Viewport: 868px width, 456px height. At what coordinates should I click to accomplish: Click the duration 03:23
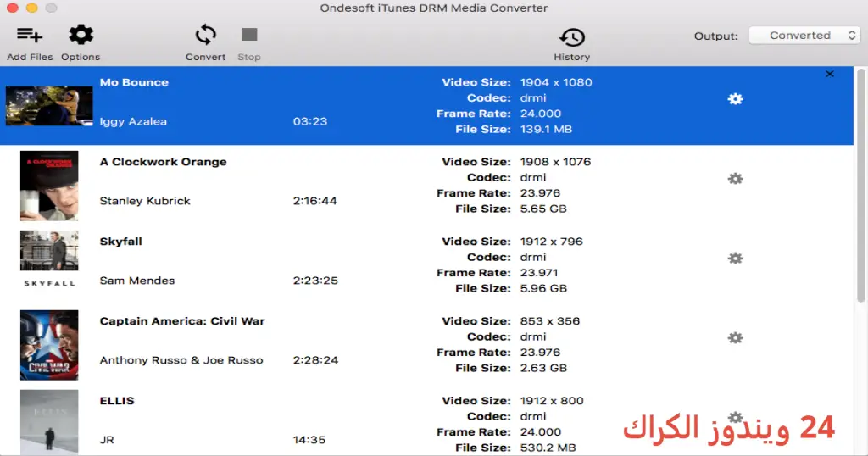(x=310, y=122)
